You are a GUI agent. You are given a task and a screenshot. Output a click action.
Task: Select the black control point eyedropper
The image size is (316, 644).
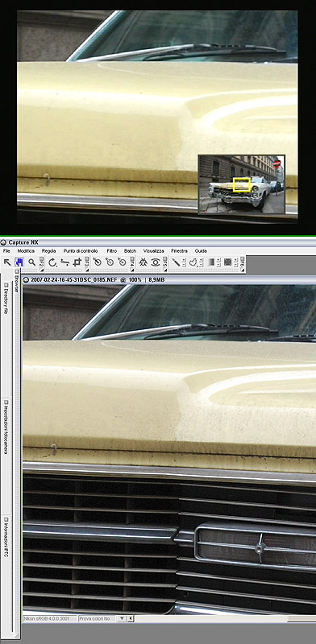(x=97, y=262)
